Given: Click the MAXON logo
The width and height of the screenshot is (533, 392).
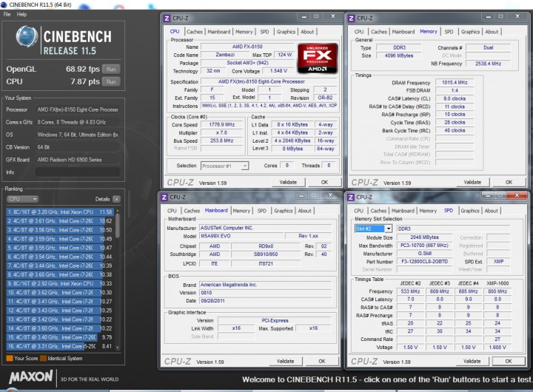Looking at the screenshot, I should pos(31,377).
